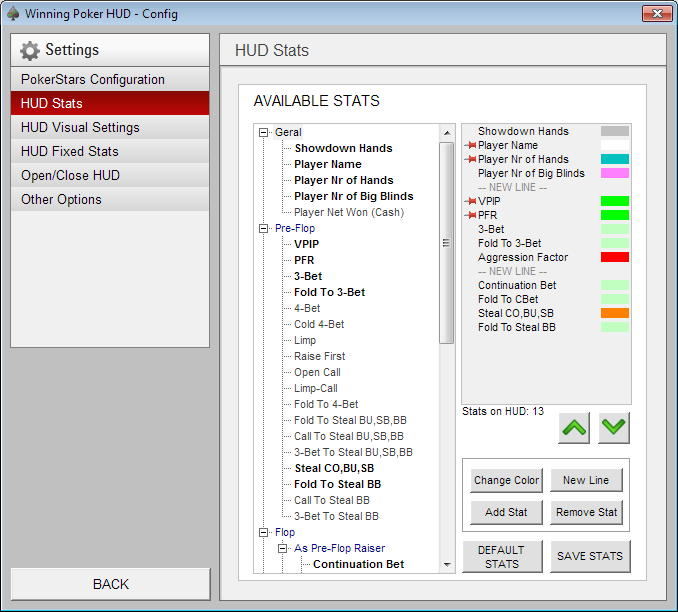
Task: Select the first NEW LINE entry in HUD list
Action: [512, 187]
